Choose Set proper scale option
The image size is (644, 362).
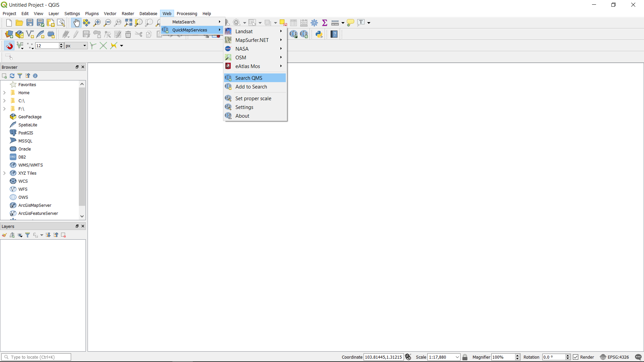click(x=253, y=99)
